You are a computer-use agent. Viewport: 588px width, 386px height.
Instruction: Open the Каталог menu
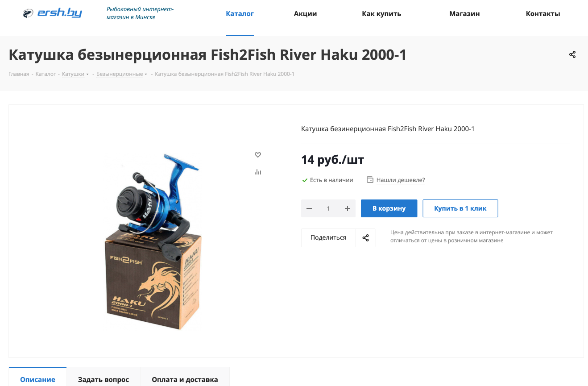coord(240,14)
